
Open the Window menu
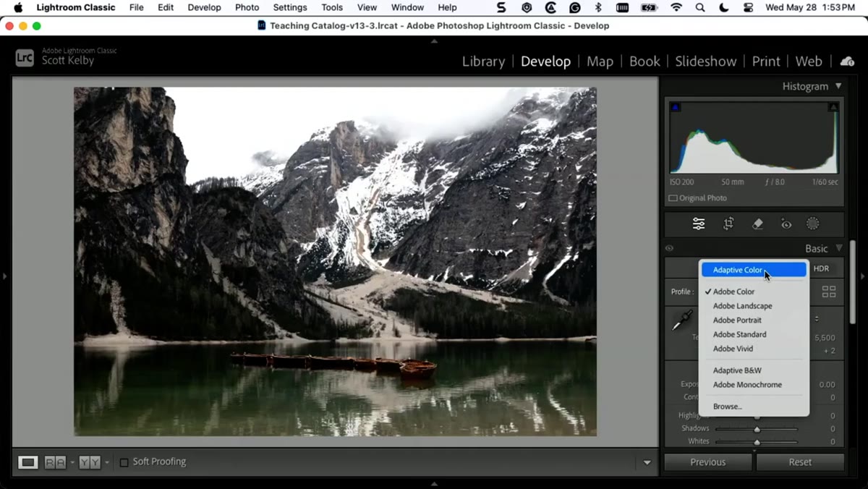[x=407, y=7]
